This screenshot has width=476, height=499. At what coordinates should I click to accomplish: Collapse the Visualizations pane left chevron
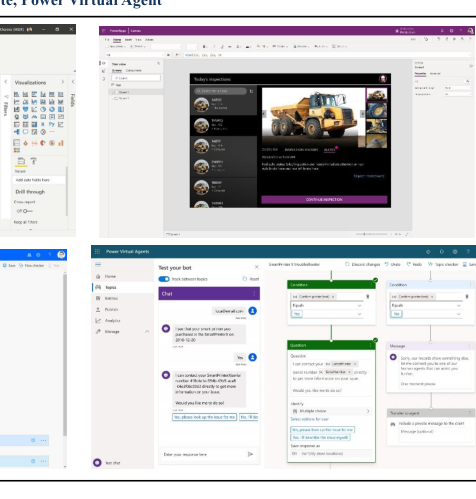pos(6,82)
